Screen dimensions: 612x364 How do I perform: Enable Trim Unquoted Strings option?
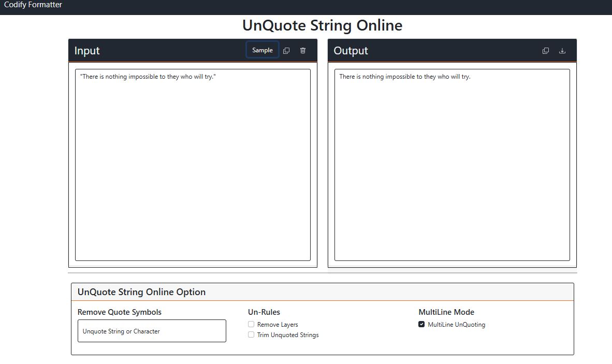pyautogui.click(x=251, y=334)
